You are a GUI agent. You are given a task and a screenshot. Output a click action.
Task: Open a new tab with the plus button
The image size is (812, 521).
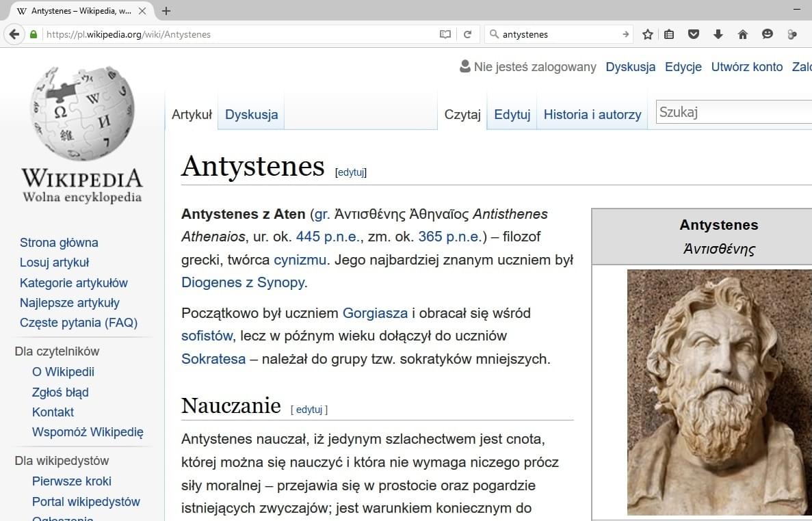coord(166,11)
